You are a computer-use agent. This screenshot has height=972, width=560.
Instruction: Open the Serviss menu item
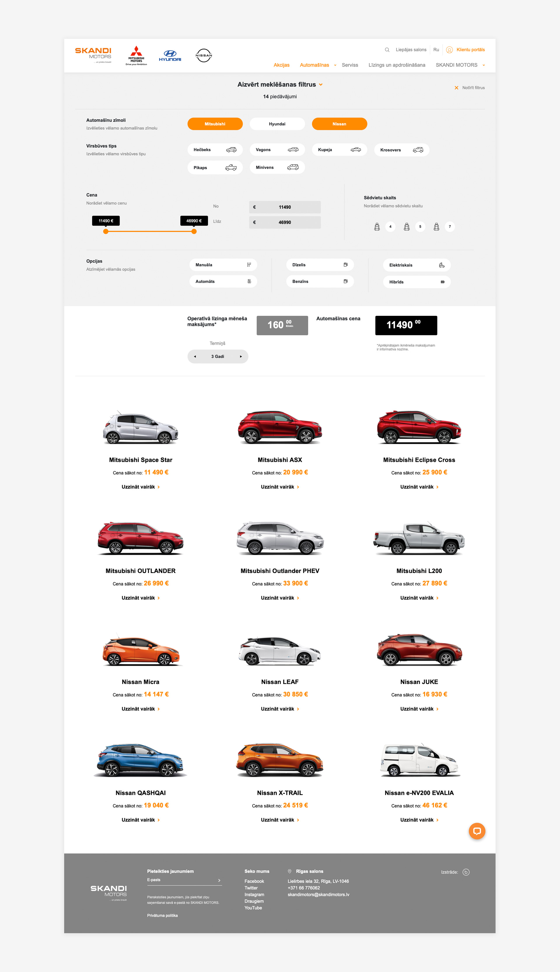click(350, 65)
